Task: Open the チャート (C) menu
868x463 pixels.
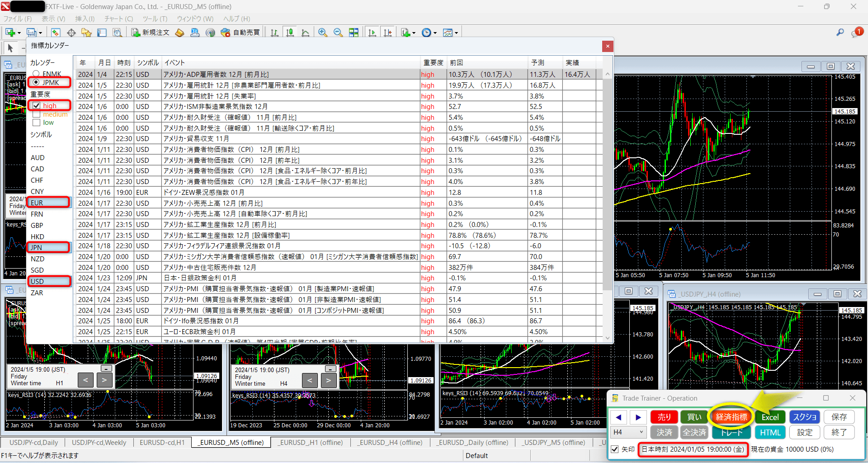Action: click(118, 19)
